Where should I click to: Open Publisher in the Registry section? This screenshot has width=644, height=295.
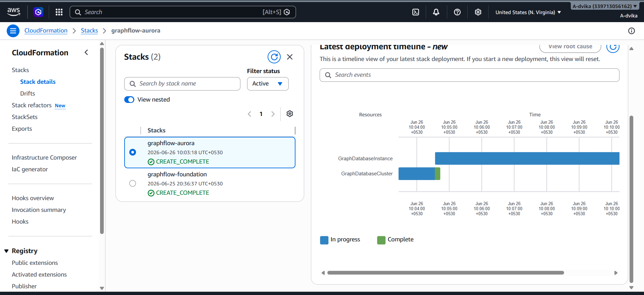[x=24, y=286]
